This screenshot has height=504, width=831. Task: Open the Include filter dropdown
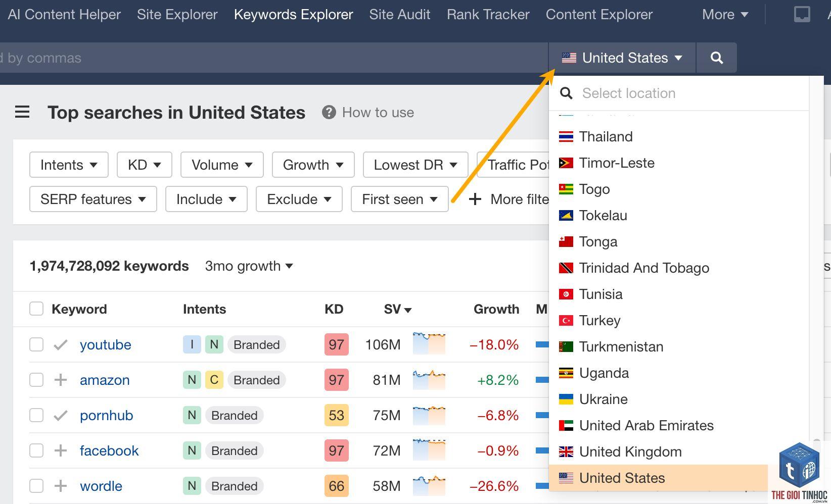pyautogui.click(x=206, y=199)
